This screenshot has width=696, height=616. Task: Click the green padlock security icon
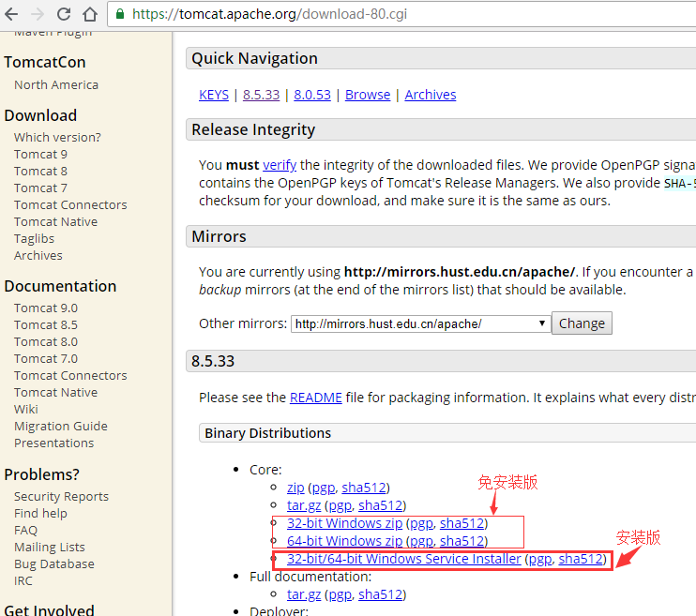(x=120, y=14)
